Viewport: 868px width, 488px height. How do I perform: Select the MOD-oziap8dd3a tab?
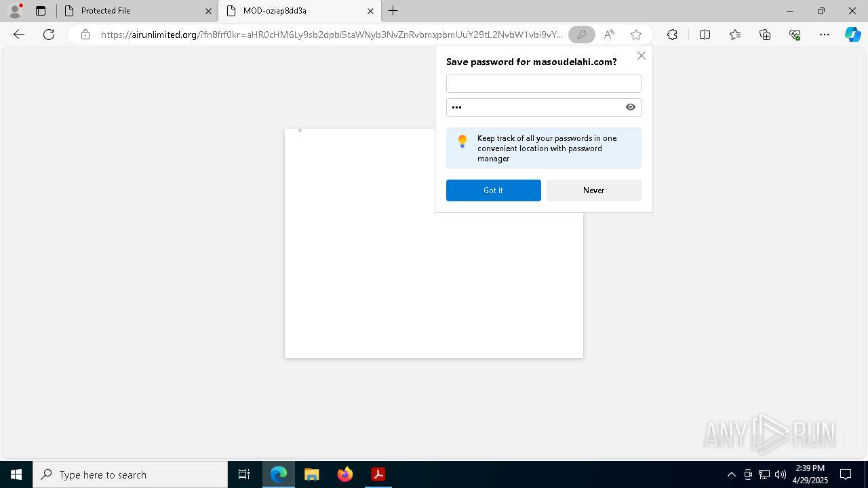tap(298, 11)
